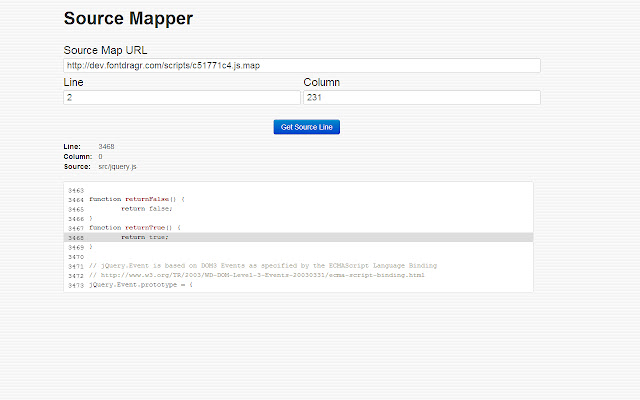Screen dimensions: 640x400
Task: Click the src/jquery.js source path
Action: (x=117, y=166)
